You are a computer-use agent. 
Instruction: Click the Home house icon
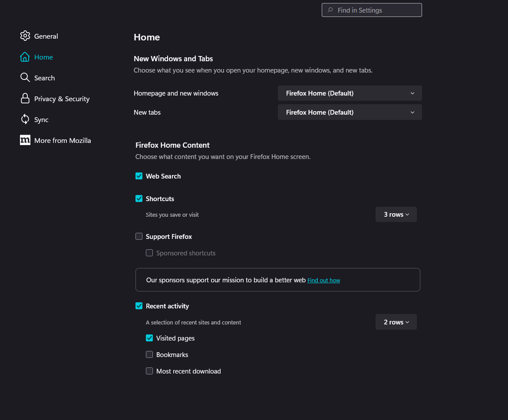[25, 57]
